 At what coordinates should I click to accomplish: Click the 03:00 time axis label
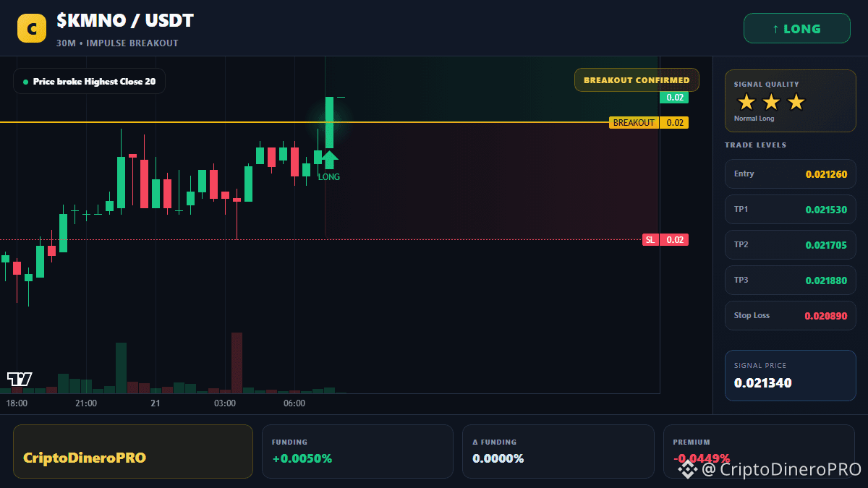[x=225, y=403]
